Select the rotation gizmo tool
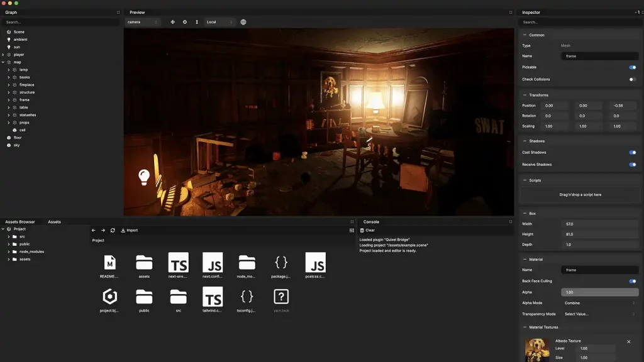This screenshot has height=362, width=644. 185,22
